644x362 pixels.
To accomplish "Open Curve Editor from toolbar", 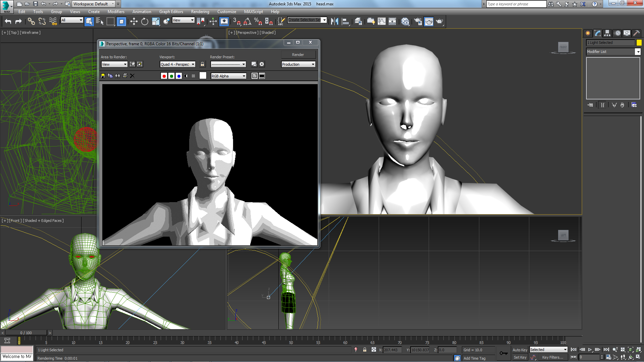I will click(x=382, y=21).
